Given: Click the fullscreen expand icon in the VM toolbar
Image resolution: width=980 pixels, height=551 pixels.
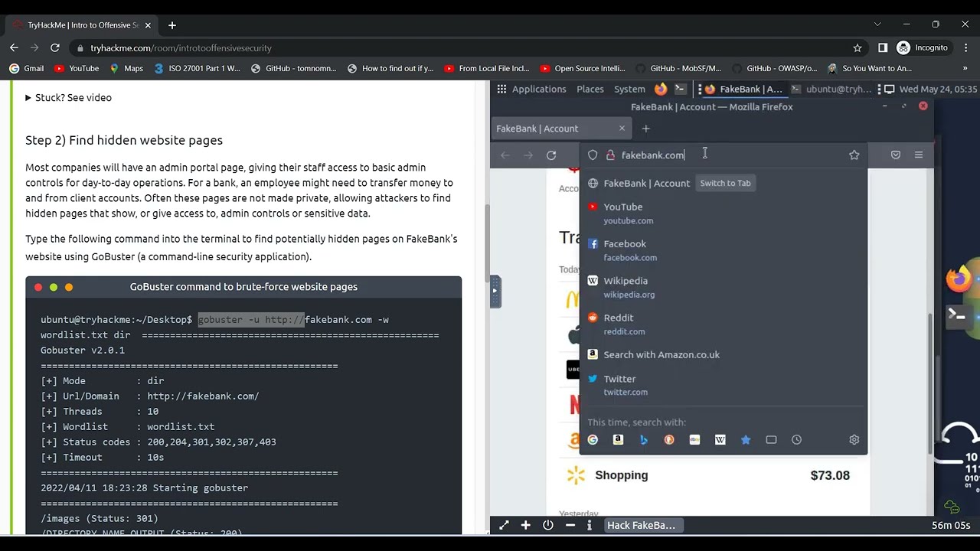Looking at the screenshot, I should click(504, 525).
